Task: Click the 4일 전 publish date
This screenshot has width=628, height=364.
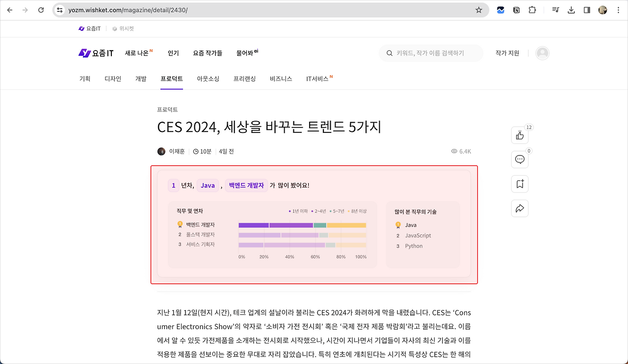Action: click(x=226, y=151)
